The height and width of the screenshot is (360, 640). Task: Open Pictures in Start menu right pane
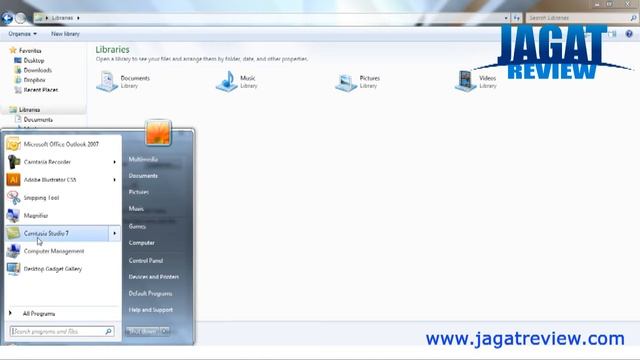(139, 192)
